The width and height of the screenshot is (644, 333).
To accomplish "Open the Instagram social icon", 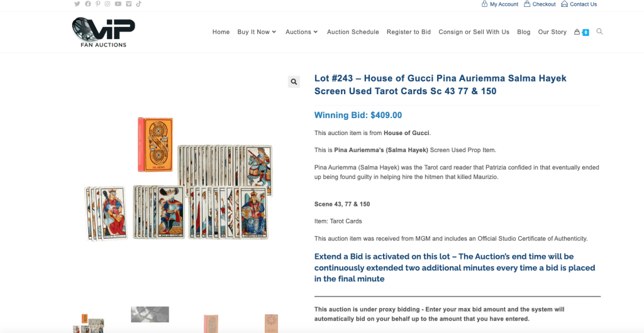I will [108, 4].
